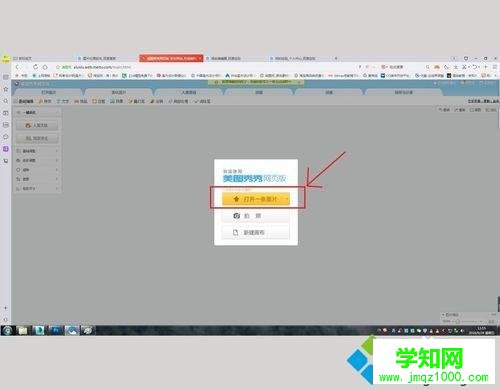Click the scissors screenshot icon in browser toolbar
The height and width of the screenshot is (389, 500).
464,67
